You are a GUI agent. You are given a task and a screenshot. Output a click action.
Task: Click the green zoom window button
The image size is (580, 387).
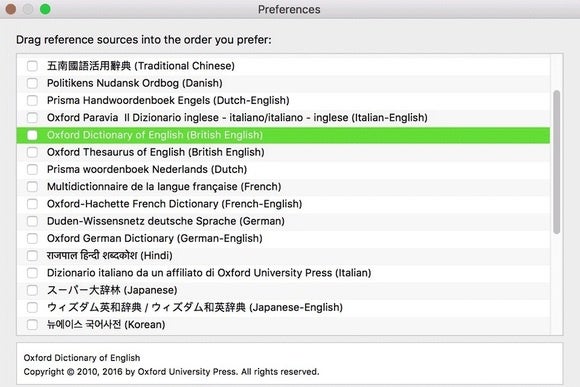click(45, 9)
